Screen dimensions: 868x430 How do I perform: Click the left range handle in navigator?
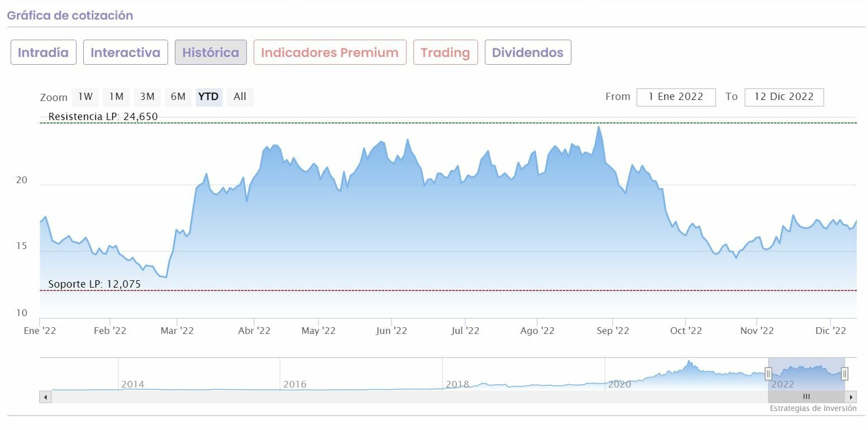click(769, 374)
